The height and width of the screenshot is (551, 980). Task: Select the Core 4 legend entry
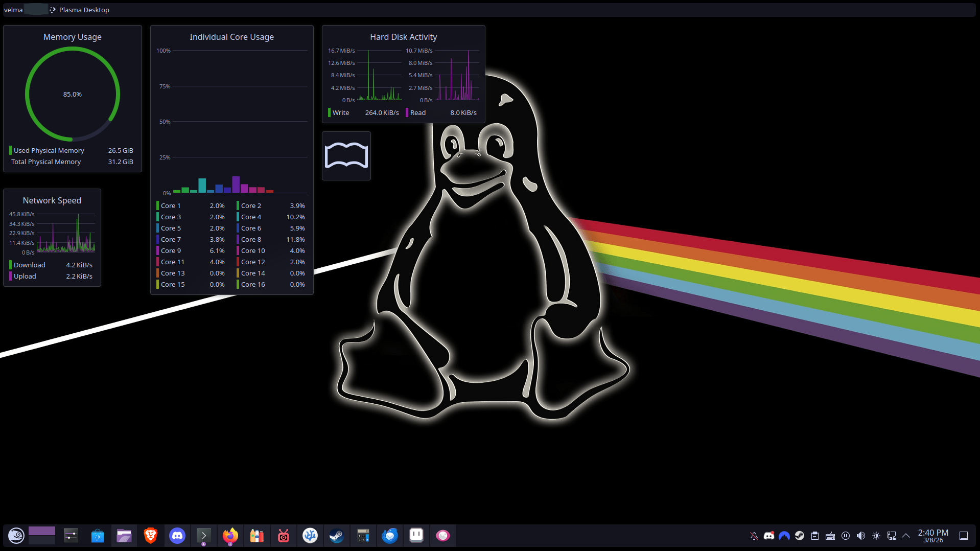point(271,217)
